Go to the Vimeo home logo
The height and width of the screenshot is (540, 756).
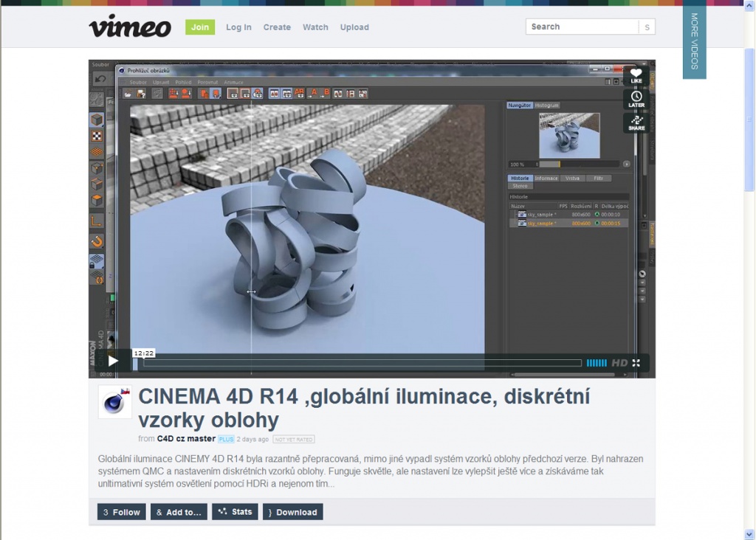[x=130, y=26]
